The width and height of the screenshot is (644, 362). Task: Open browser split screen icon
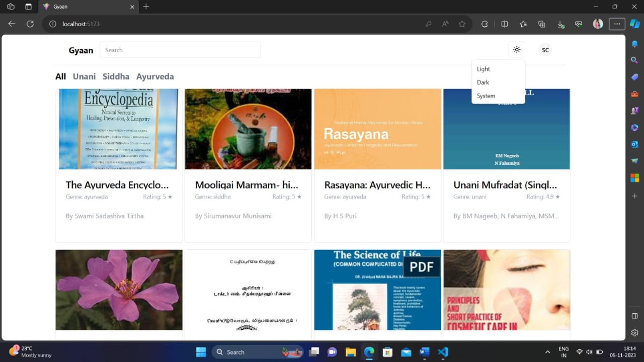(x=505, y=24)
